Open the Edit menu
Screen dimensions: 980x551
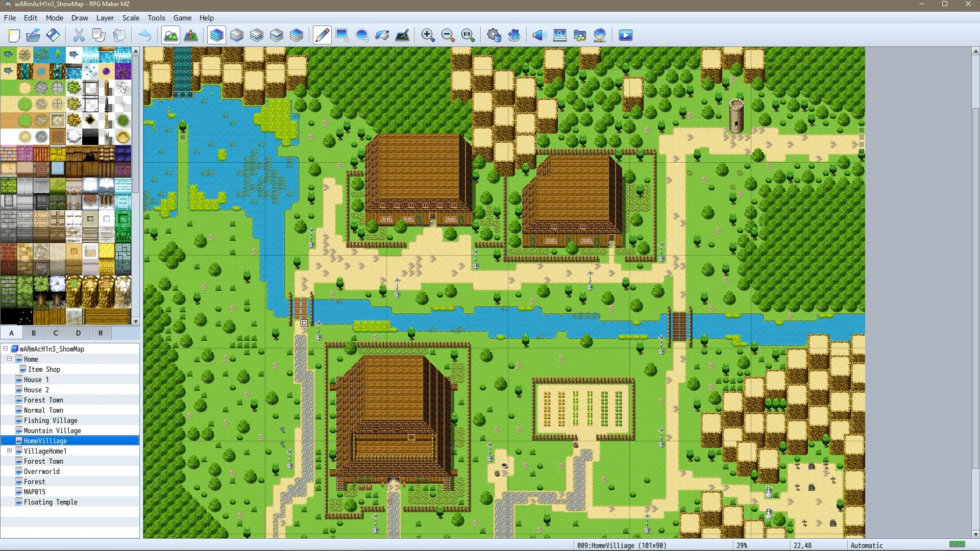[31, 17]
